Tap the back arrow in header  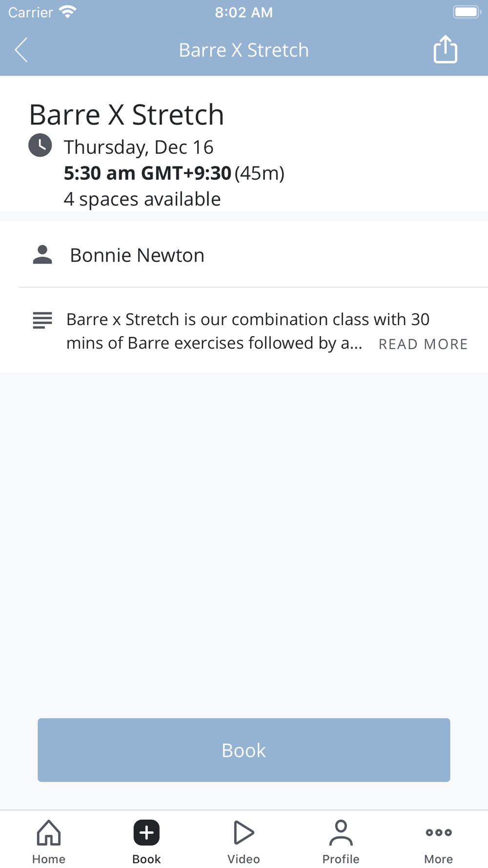pos(21,50)
